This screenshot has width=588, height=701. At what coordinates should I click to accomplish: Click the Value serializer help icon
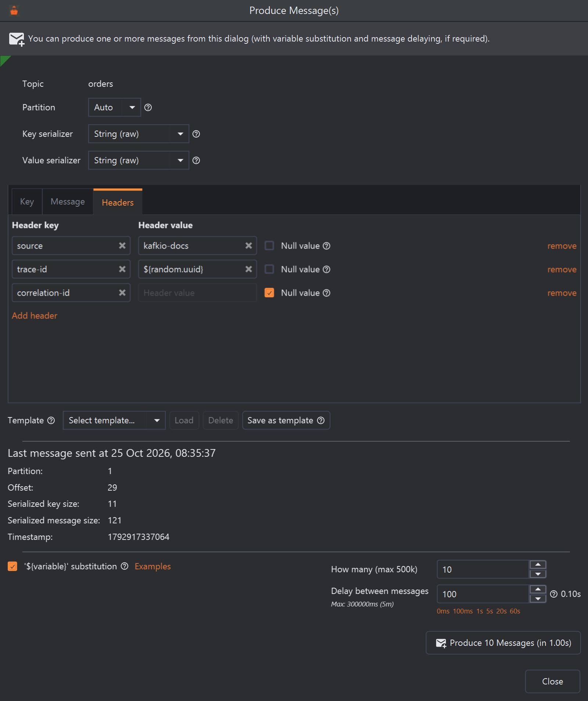196,160
